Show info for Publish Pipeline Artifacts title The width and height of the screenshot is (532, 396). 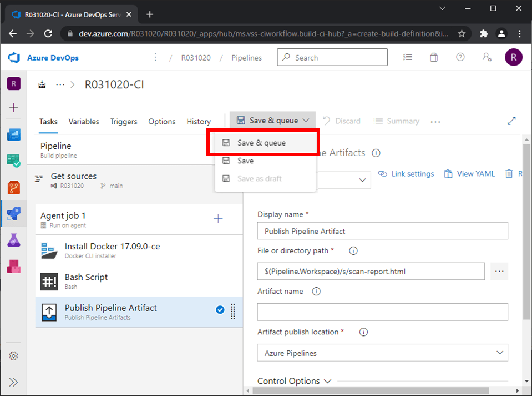pos(376,153)
